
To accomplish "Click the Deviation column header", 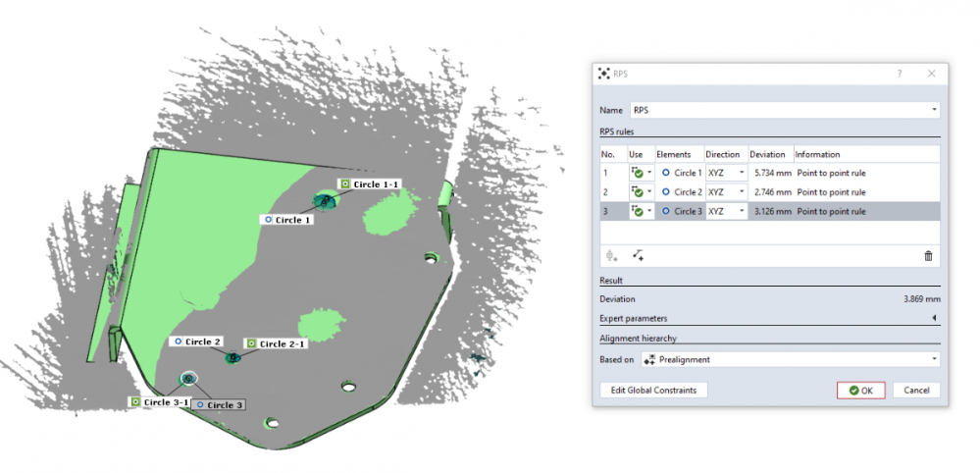I will [x=766, y=154].
